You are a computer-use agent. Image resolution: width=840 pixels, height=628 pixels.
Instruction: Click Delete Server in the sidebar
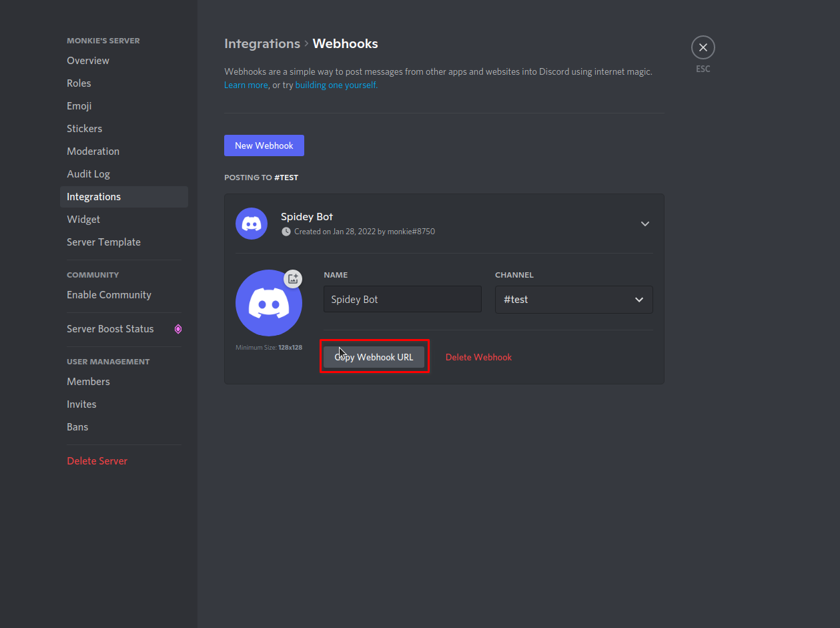[124, 461]
